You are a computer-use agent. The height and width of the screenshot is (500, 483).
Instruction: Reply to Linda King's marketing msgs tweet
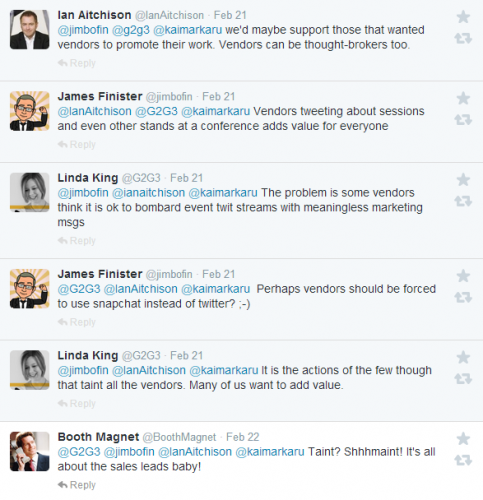(x=77, y=241)
